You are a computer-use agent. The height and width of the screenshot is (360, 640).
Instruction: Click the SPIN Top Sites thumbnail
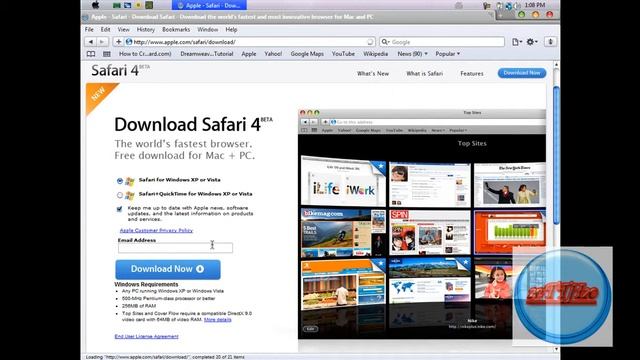(430, 232)
